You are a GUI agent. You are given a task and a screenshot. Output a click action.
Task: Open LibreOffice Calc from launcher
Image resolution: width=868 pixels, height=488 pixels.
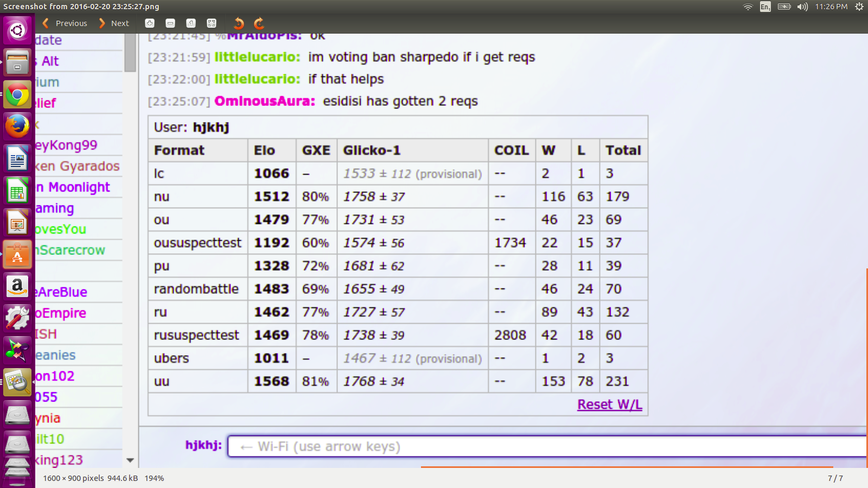[17, 191]
